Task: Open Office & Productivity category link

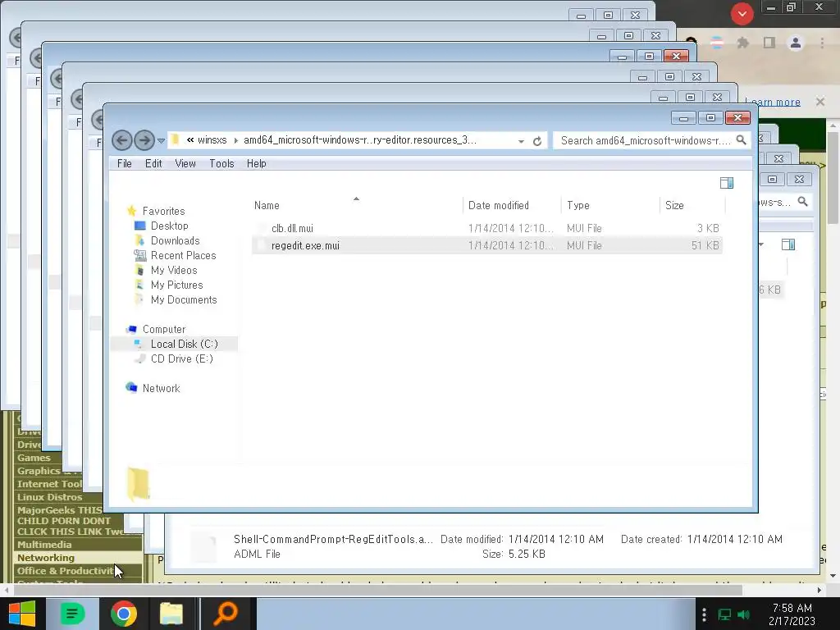Action: [x=66, y=571]
